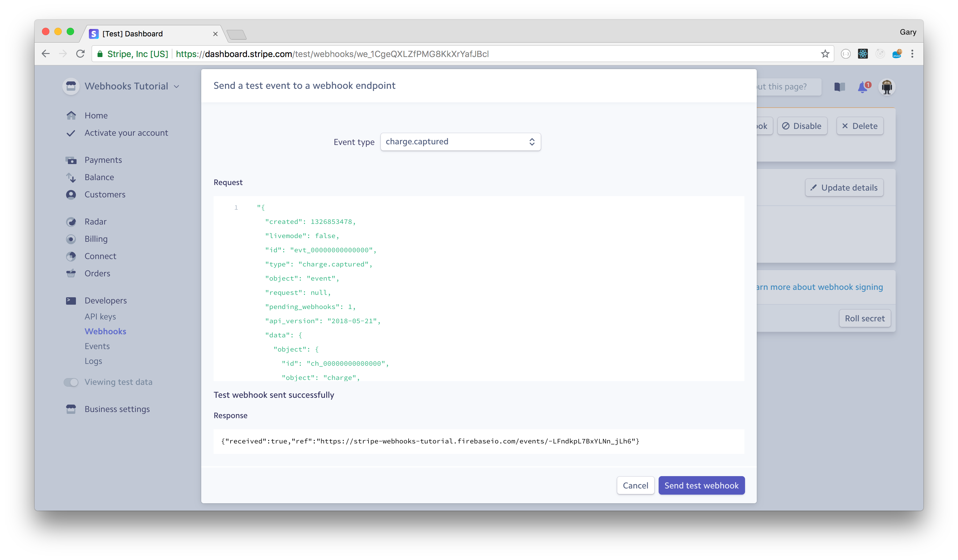Open the Event type dropdown
The width and height of the screenshot is (958, 560).
click(x=460, y=142)
